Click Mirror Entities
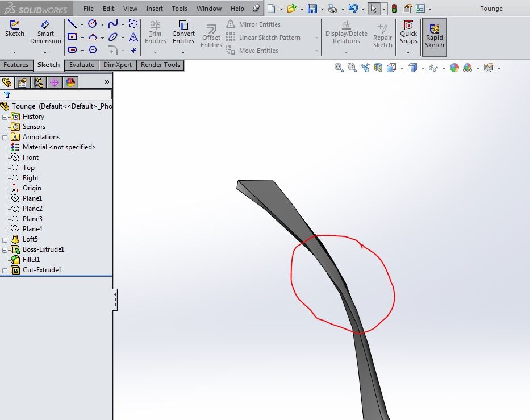530x420 pixels. point(253,24)
